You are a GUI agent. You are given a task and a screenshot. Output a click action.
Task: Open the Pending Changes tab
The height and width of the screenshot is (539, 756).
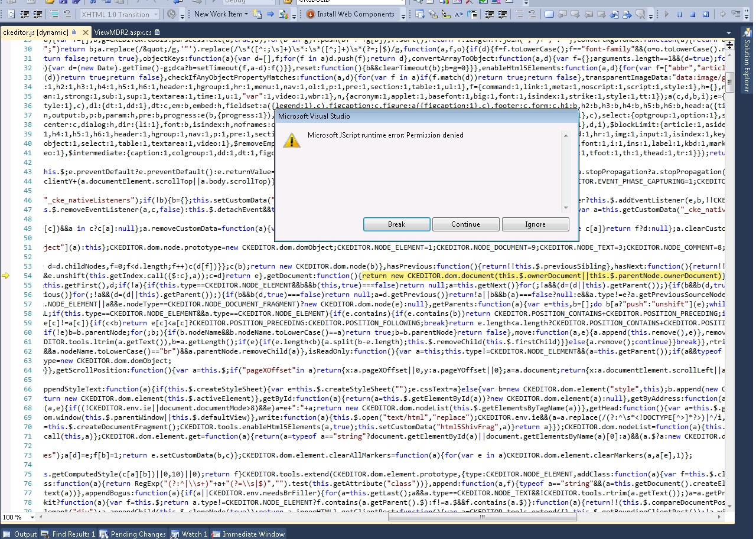click(x=133, y=534)
